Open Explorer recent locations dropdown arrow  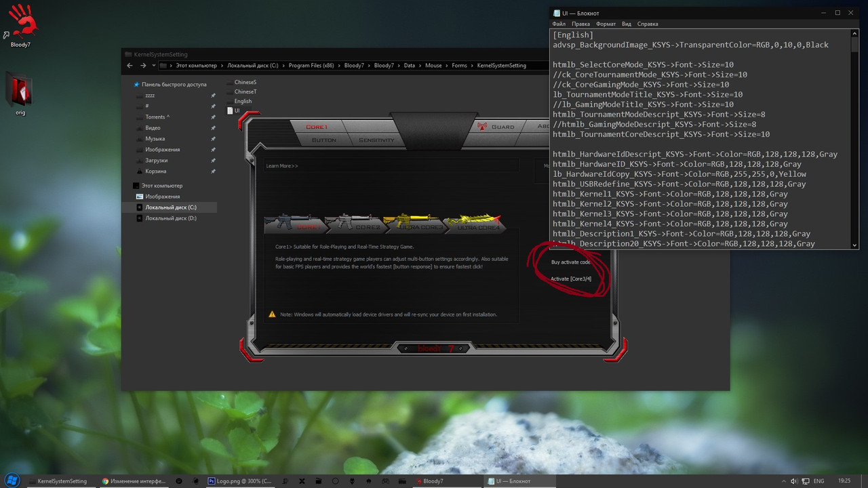pos(153,66)
